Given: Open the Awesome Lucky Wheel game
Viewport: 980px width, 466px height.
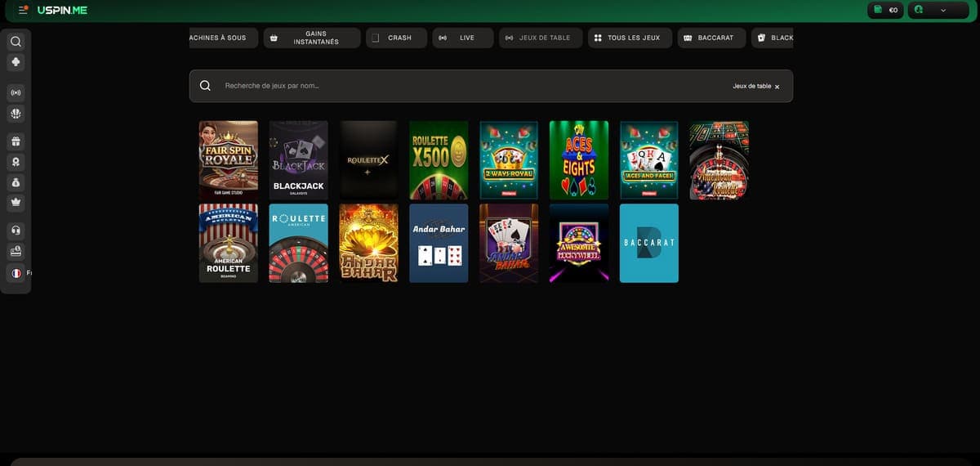Looking at the screenshot, I should (579, 243).
